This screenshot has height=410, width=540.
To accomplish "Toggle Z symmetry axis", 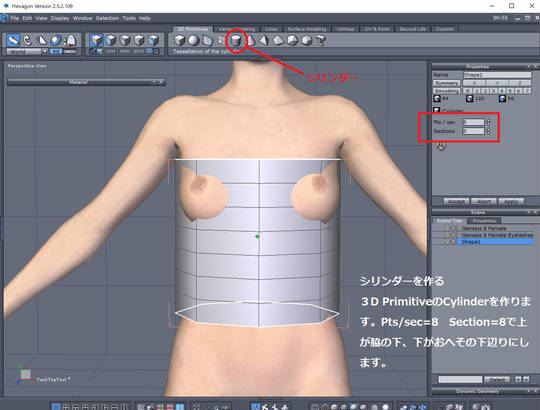I will point(520,83).
